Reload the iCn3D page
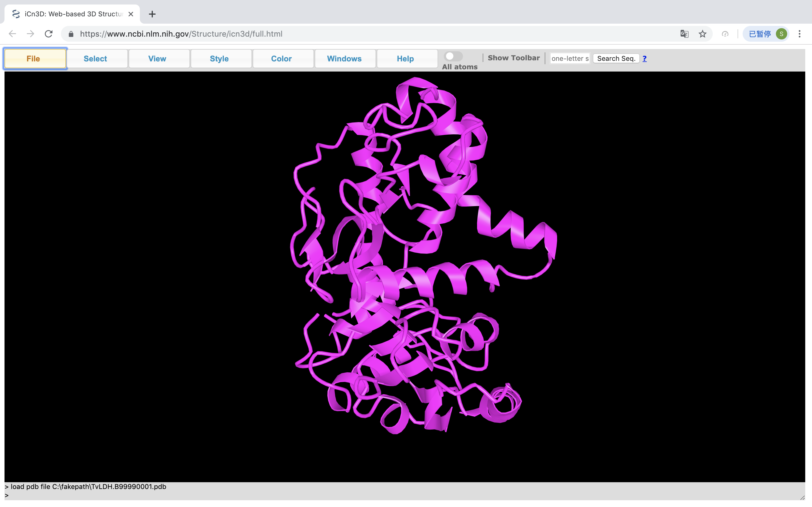The height and width of the screenshot is (507, 812). 49,34
